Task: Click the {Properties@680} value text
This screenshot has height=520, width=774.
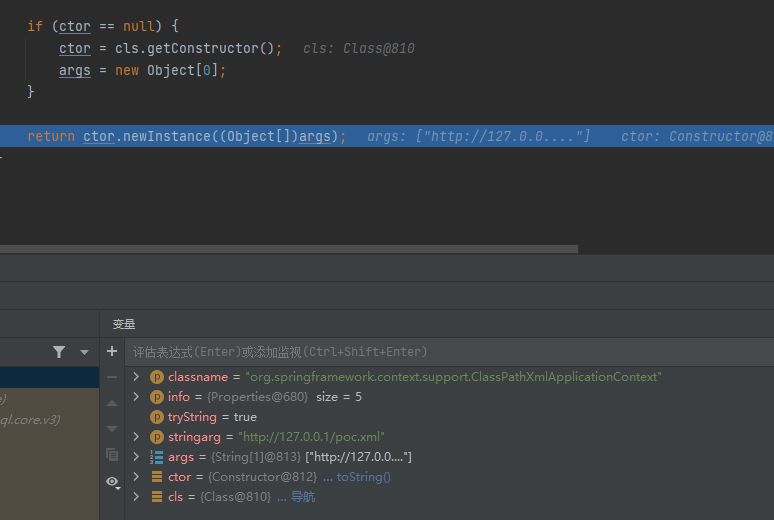Action: point(257,397)
